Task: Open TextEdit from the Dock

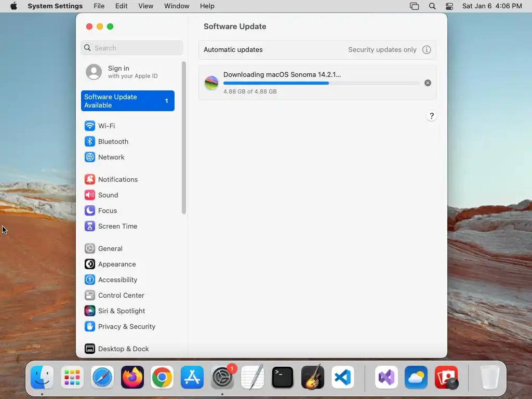Action: 252,377
